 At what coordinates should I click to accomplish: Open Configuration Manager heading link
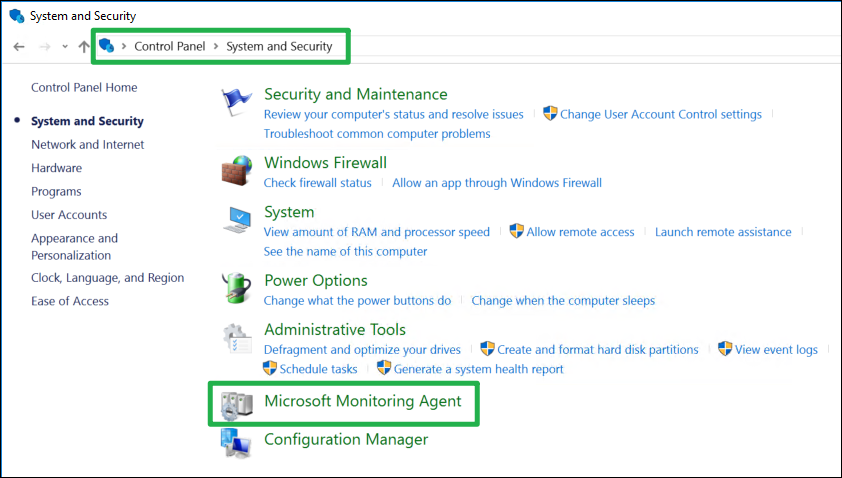(x=346, y=439)
